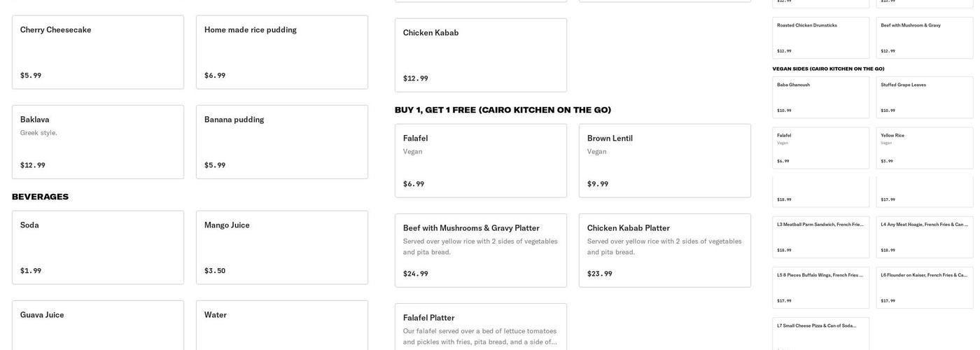Open the Chicken Kabab Platter card
The height and width of the screenshot is (350, 980).
[665, 251]
